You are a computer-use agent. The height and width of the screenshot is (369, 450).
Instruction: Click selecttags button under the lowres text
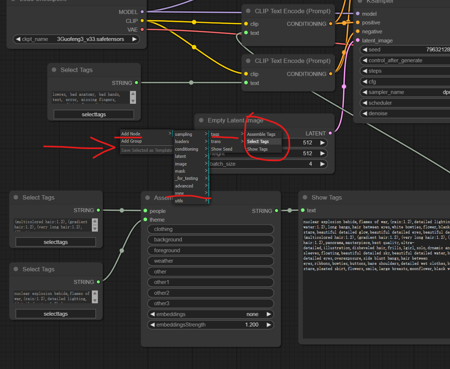click(94, 114)
